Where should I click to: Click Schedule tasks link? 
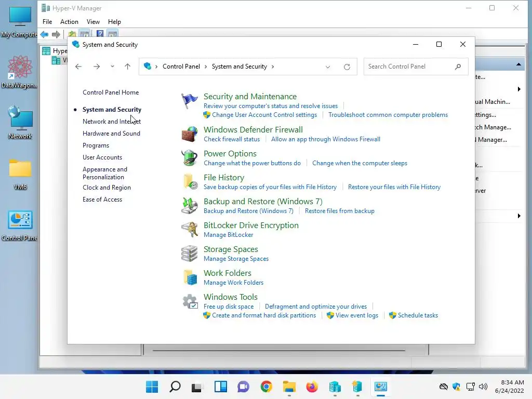[x=418, y=315]
